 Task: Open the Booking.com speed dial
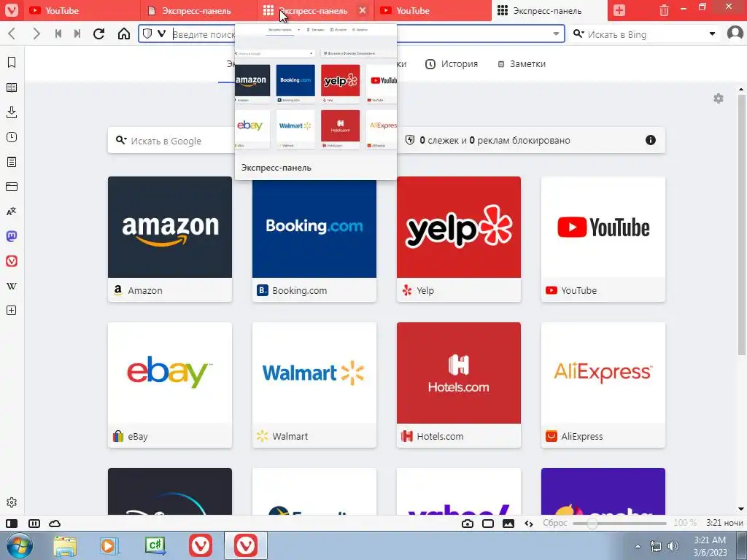314,239
